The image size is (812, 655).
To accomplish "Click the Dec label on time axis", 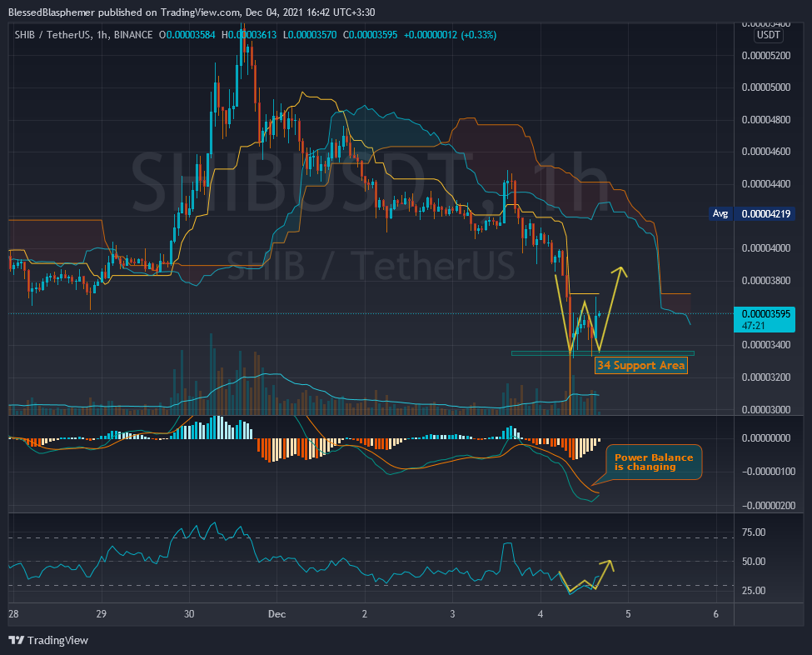I will click(276, 614).
